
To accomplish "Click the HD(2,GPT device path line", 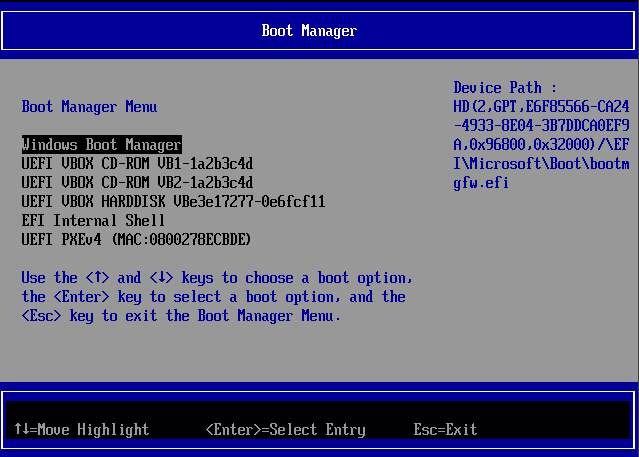I will click(541, 107).
